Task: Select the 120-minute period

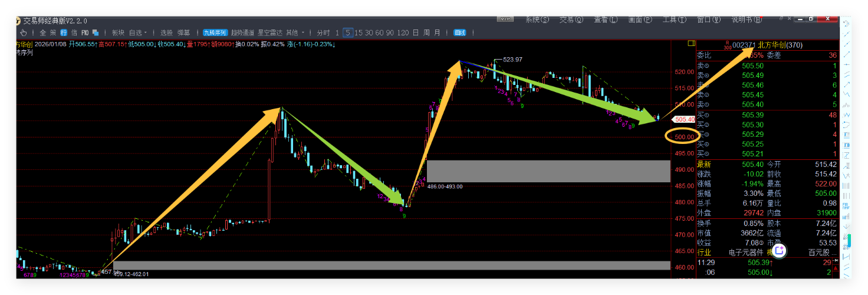Action: click(403, 32)
